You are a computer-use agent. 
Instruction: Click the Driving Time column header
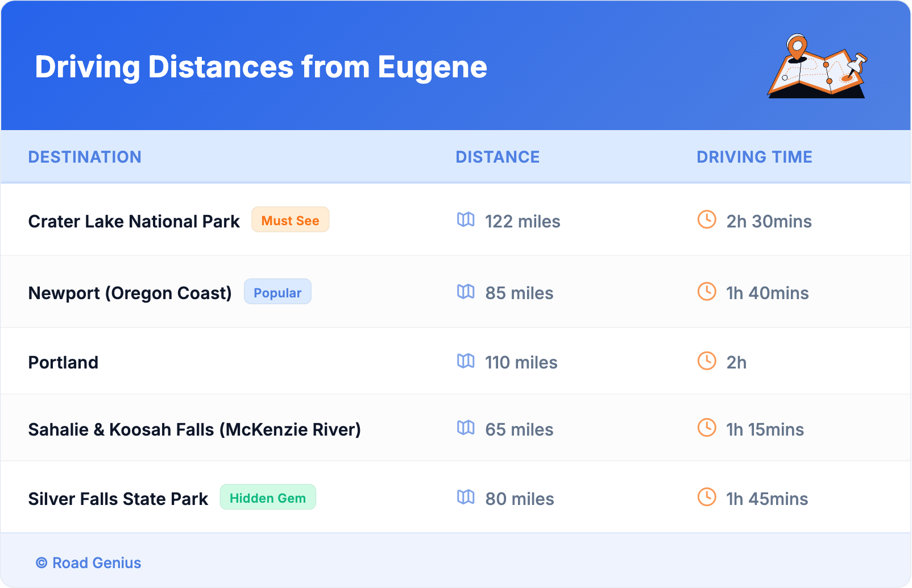coord(755,157)
